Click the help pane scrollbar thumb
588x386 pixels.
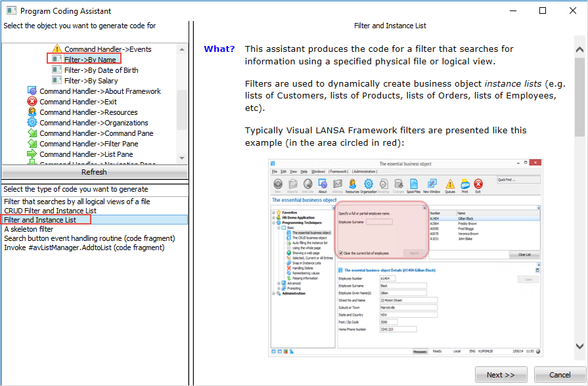tap(579, 96)
